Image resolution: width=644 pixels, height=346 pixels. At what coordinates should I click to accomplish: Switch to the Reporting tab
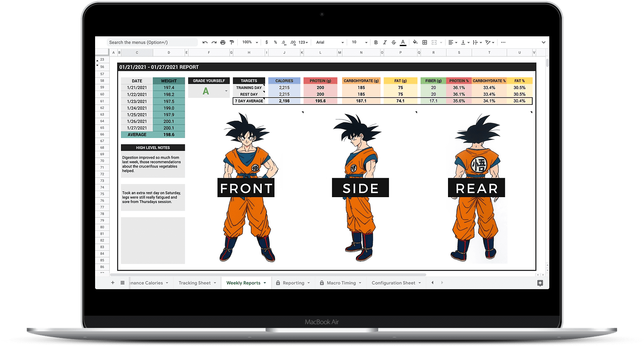tap(293, 283)
